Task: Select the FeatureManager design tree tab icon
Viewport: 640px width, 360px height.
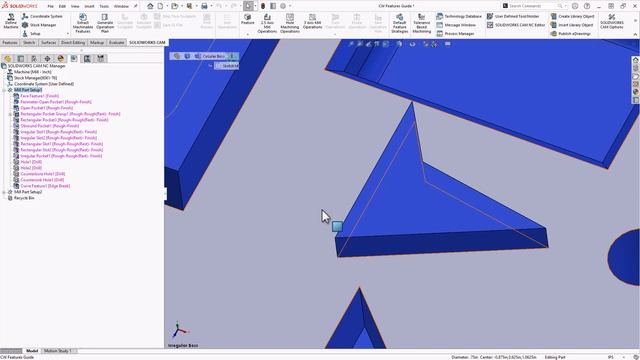Action: [8, 59]
